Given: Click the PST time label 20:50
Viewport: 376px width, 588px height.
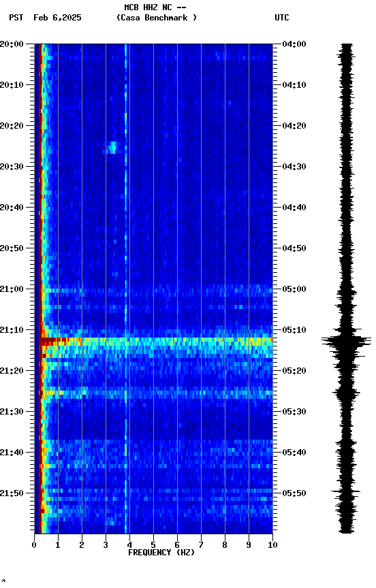Looking at the screenshot, I should 12,248.
